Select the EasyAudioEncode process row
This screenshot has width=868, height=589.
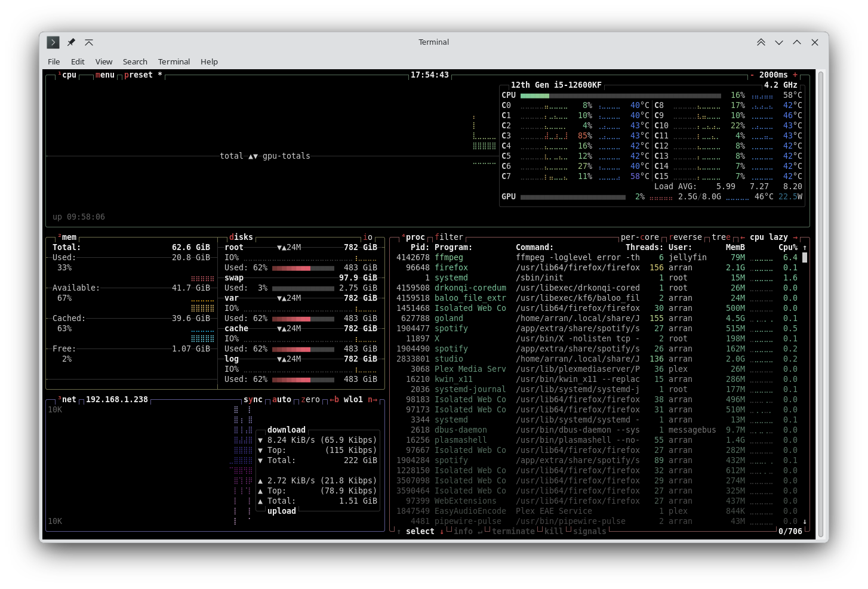pos(597,511)
